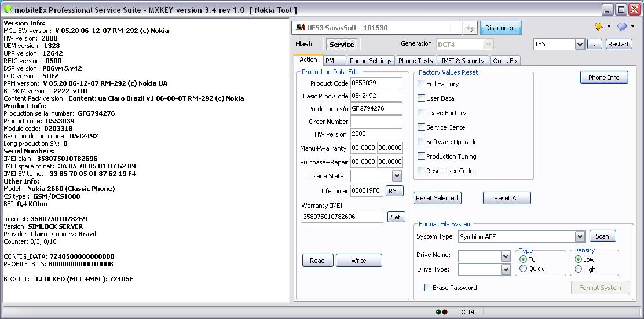Viewport: 644px width, 319px height.
Task: Click the Restart button
Action: coord(619,44)
